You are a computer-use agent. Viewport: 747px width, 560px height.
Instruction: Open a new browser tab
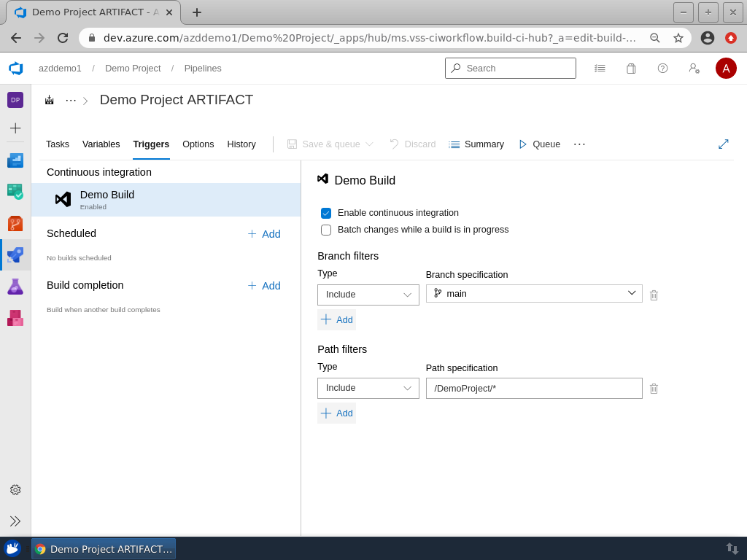[x=197, y=12]
